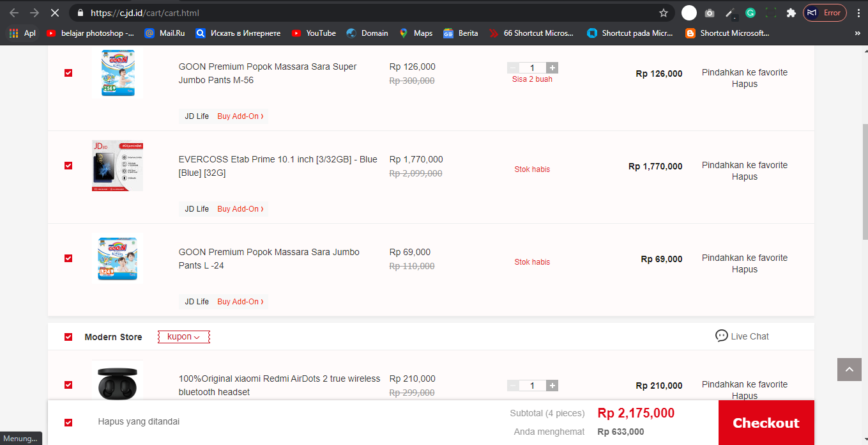
Task: Click the address bar URL
Action: [146, 13]
